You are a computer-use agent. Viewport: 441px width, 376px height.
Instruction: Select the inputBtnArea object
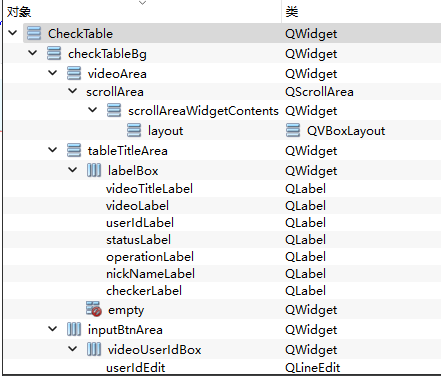tap(125, 330)
